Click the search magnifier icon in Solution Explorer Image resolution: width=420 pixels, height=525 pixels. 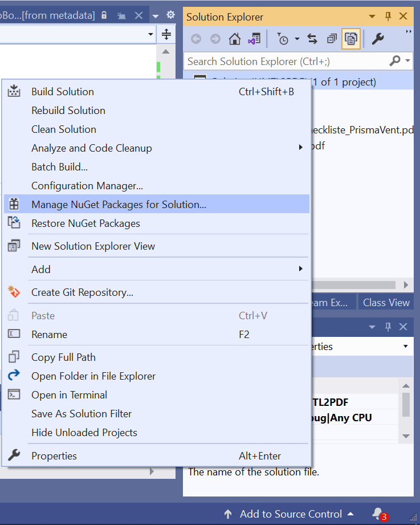click(395, 61)
